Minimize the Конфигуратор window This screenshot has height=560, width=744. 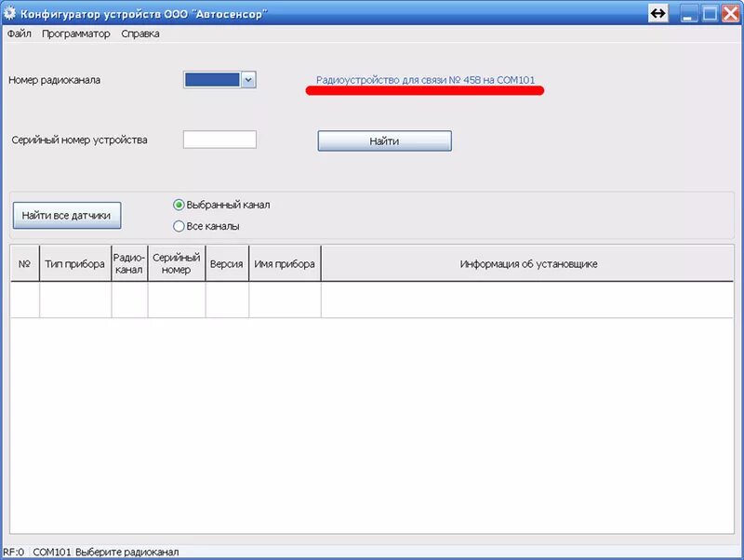click(x=689, y=13)
